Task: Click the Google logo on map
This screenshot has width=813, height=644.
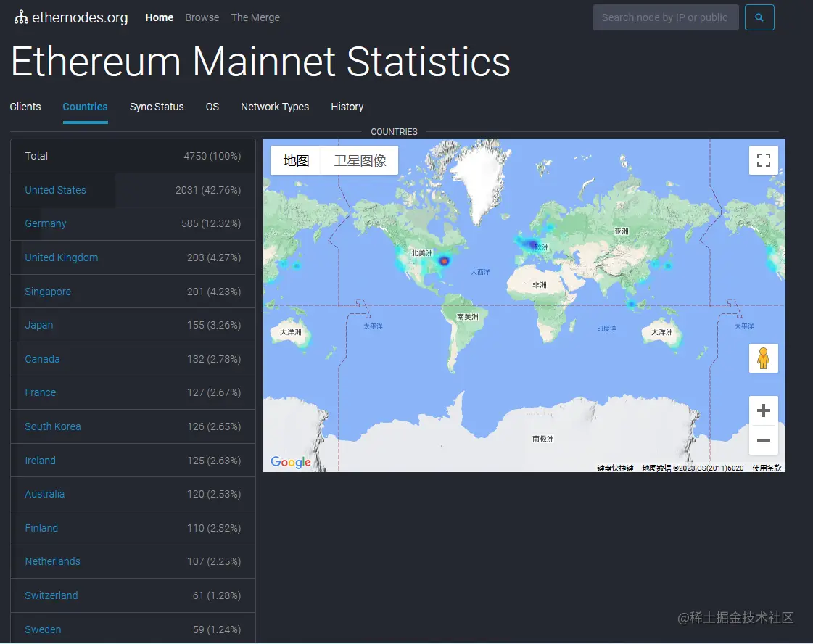Action: point(291,462)
